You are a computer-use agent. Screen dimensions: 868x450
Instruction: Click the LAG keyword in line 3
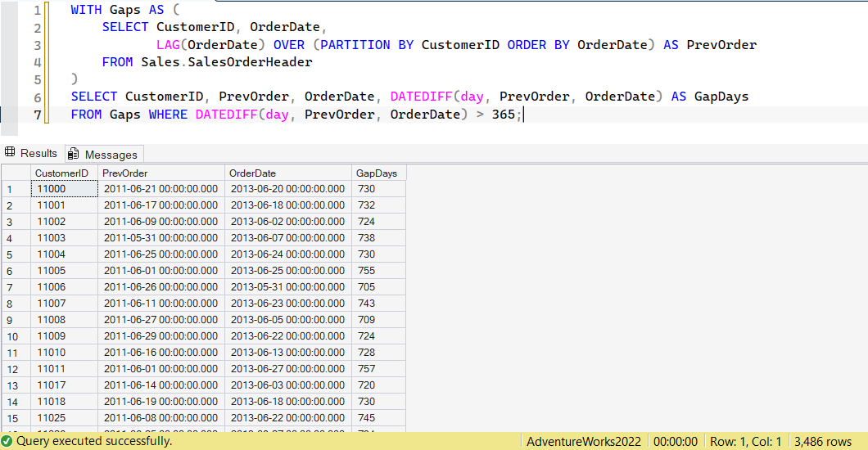[x=169, y=45]
